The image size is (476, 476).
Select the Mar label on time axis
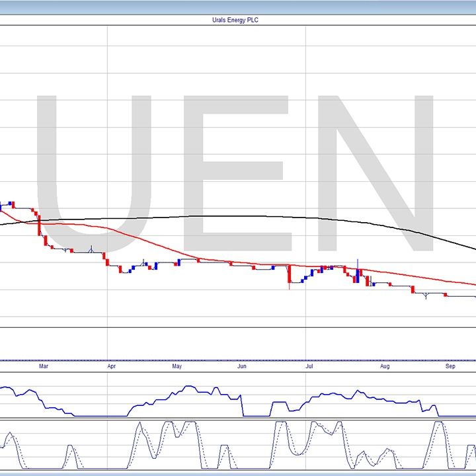(44, 366)
